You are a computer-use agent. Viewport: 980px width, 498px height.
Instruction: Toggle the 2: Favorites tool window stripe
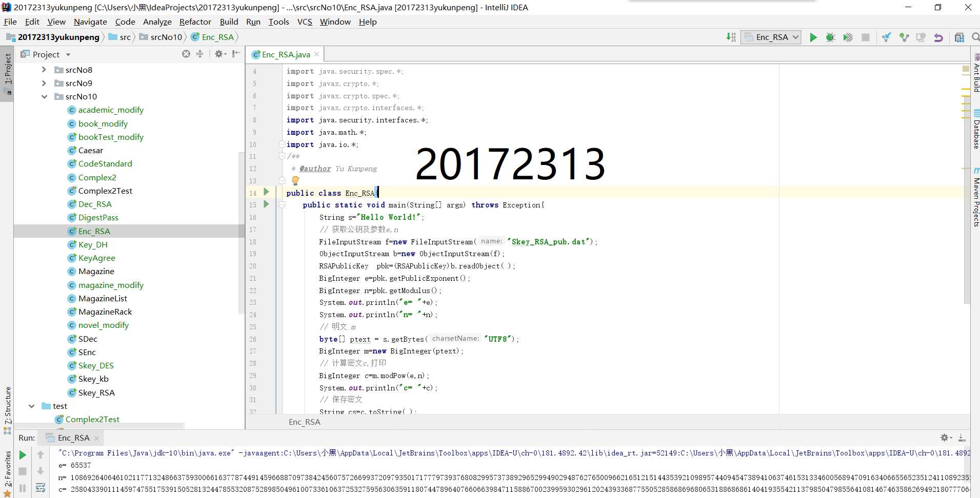(x=7, y=474)
